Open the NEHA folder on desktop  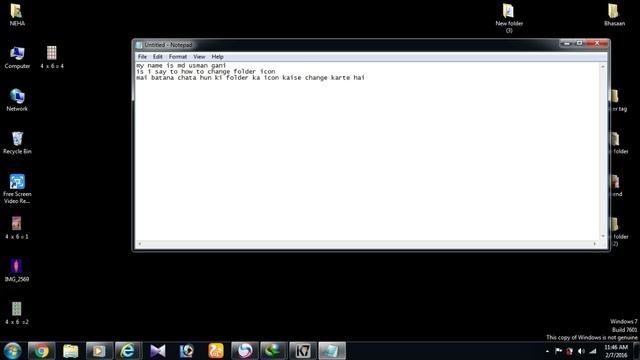[17, 15]
